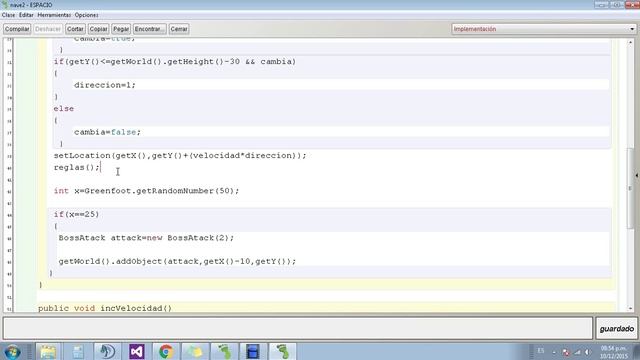Click the guardado status indicator
This screenshot has width=640, height=360.
point(616,329)
